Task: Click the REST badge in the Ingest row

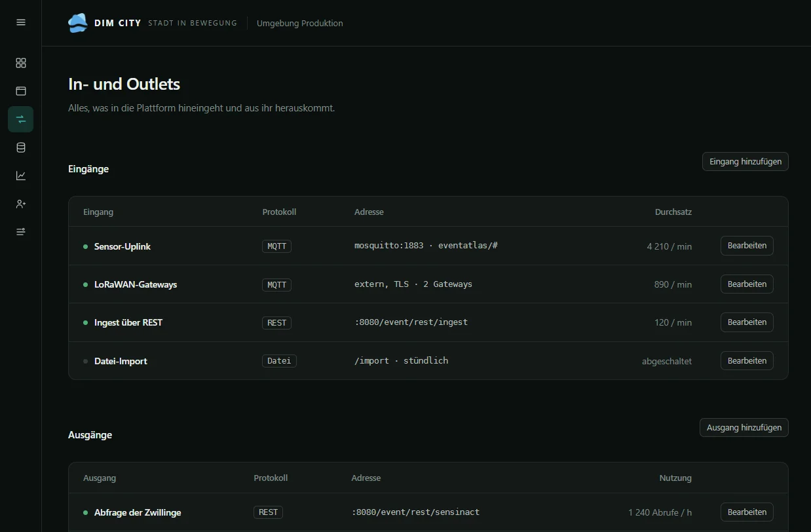Action: click(277, 322)
